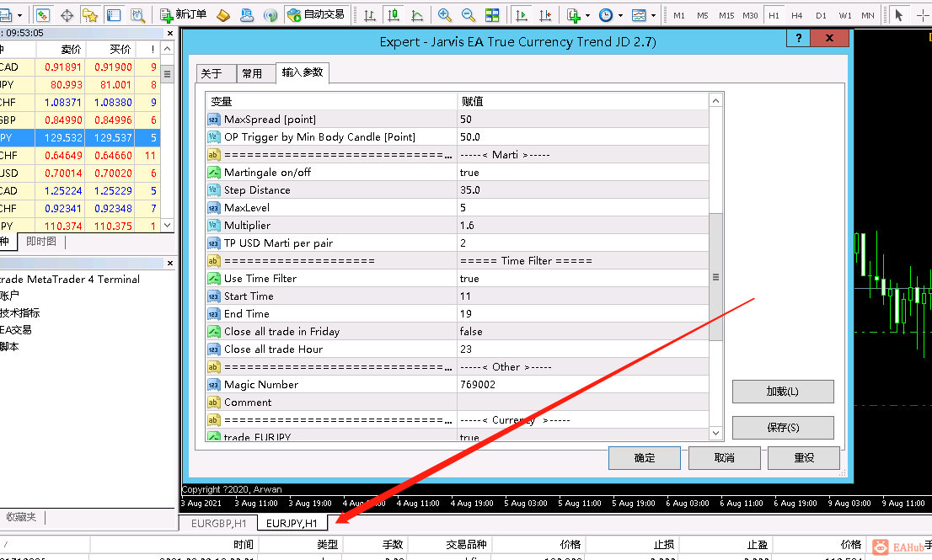Screen dimensions: 932x560
Task: Open the templates dropdown arrow
Action: click(653, 15)
